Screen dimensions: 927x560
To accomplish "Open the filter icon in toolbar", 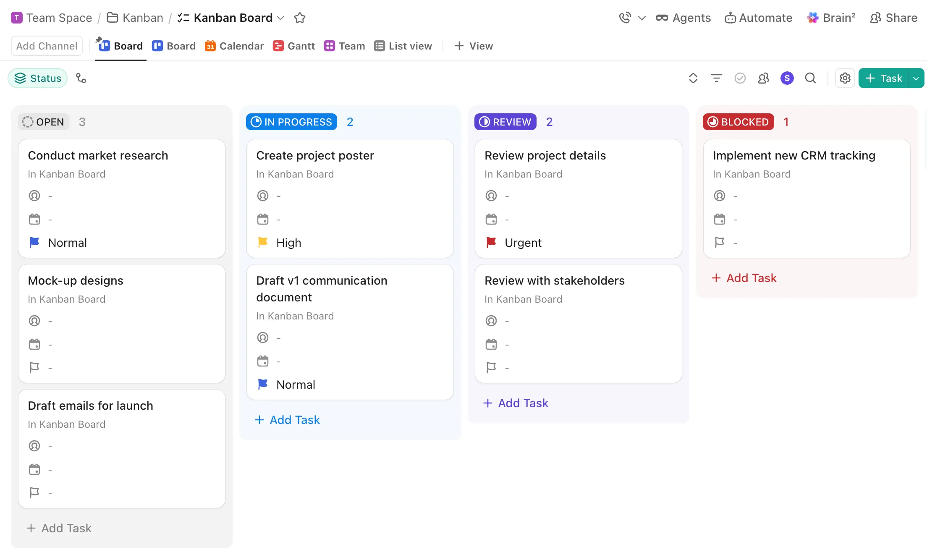I will coord(717,78).
